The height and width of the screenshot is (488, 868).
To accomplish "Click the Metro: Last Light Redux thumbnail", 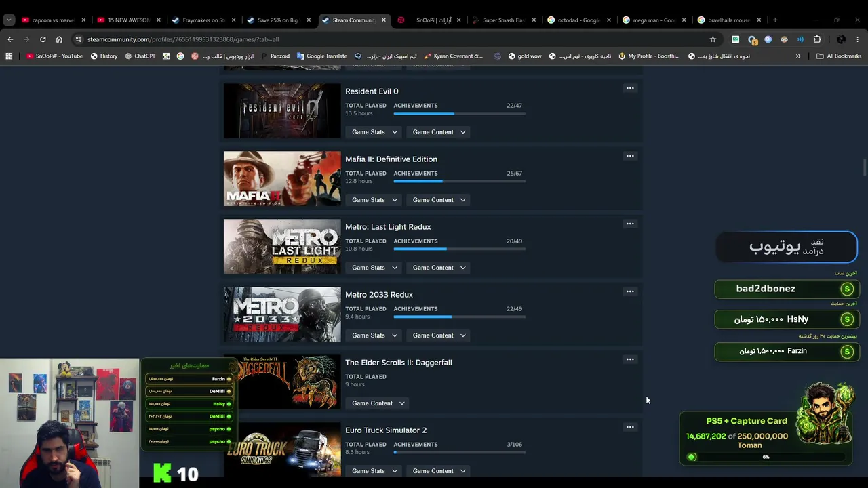I will coord(282,247).
